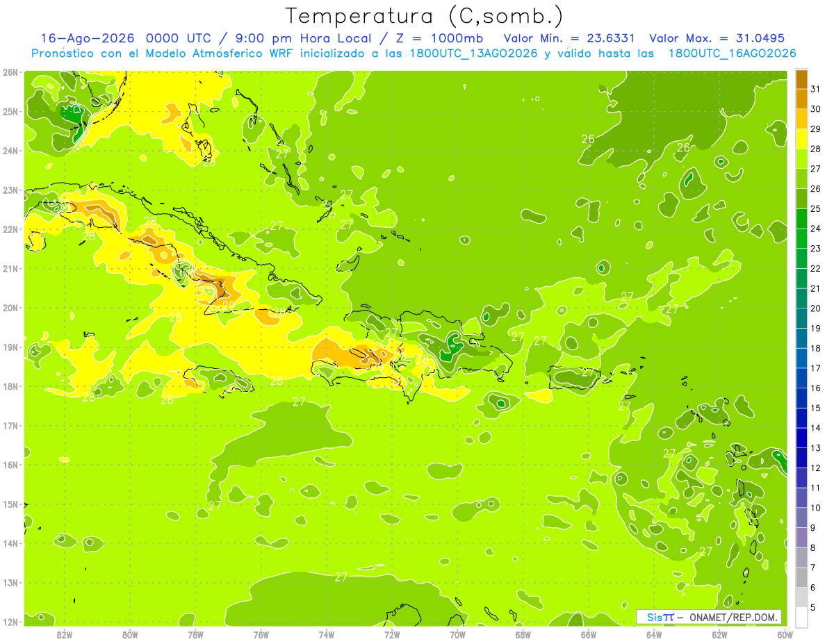The height and width of the screenshot is (644, 834).
Task: Click the '66W' longitude axis label
Action: [589, 634]
